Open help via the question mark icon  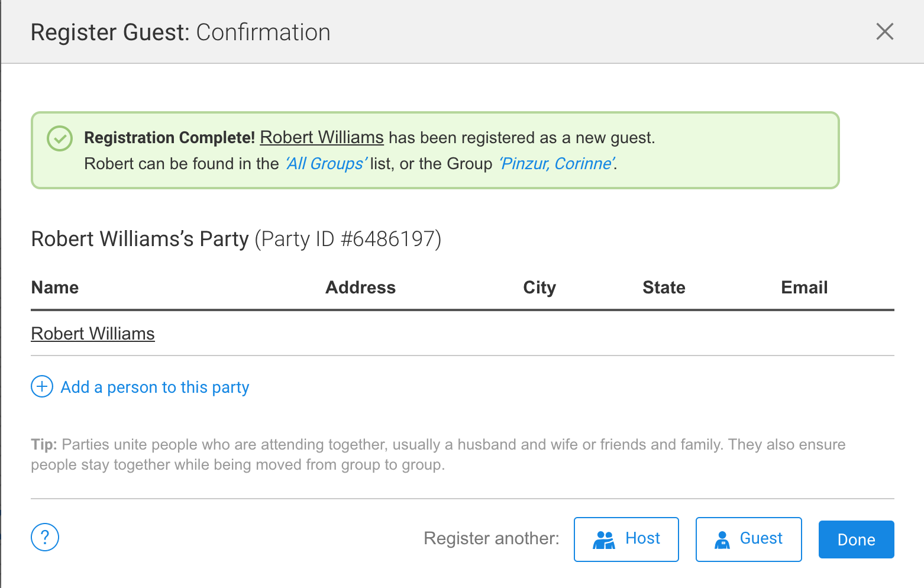pyautogui.click(x=45, y=537)
